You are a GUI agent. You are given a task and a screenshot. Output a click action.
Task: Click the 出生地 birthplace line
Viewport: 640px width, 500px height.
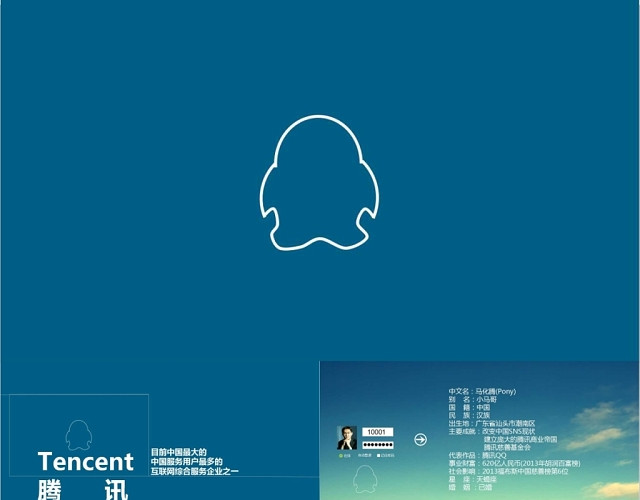[x=492, y=424]
